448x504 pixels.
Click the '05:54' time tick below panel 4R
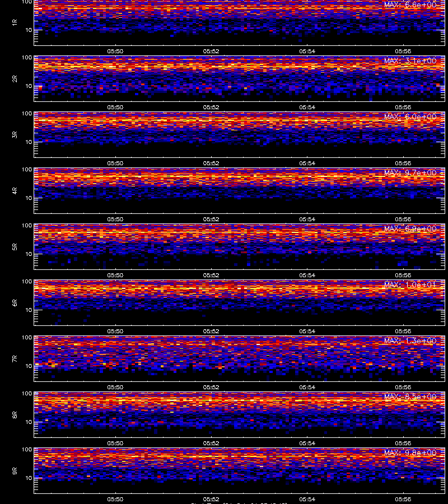pos(307,219)
